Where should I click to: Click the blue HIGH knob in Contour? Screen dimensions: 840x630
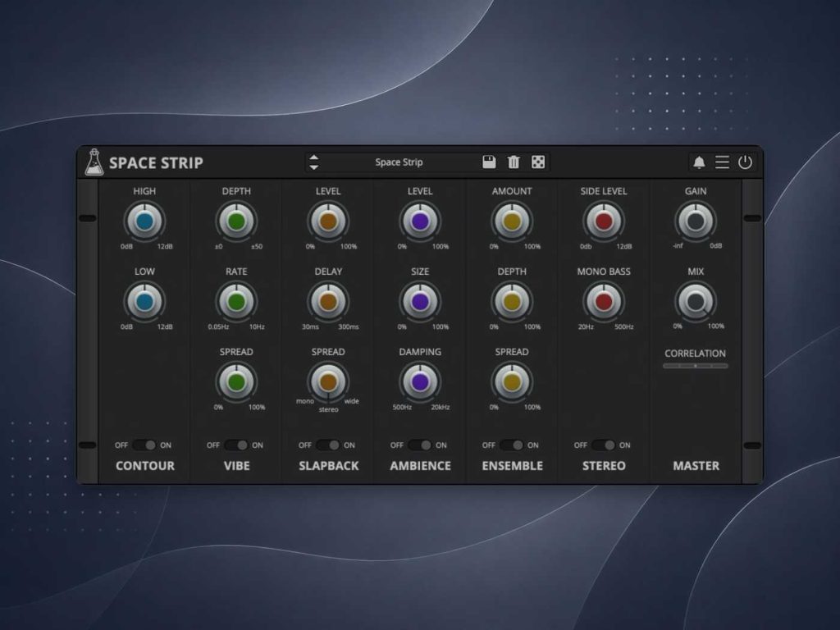144,221
